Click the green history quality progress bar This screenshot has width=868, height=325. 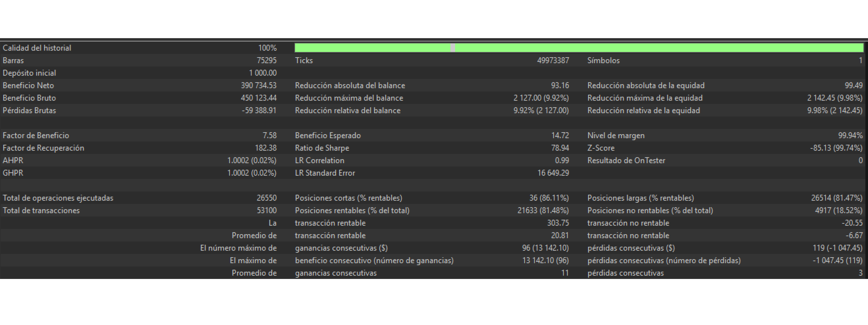point(579,48)
